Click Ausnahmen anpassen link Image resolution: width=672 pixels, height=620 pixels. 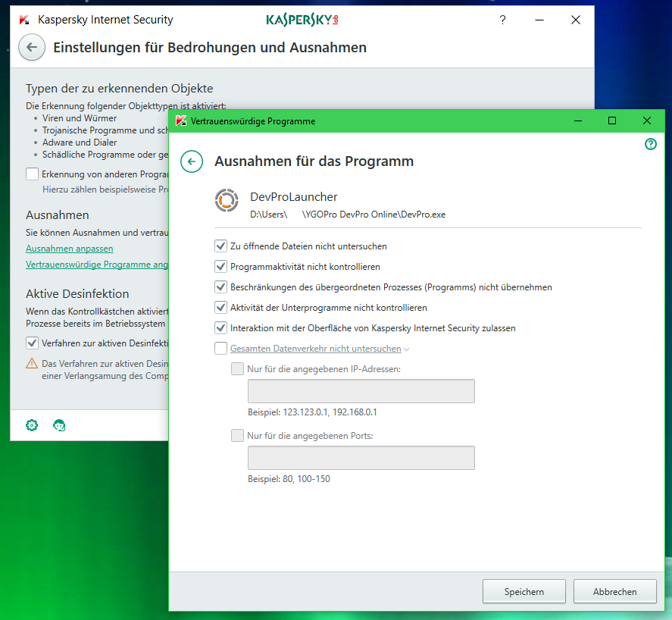[x=70, y=249]
